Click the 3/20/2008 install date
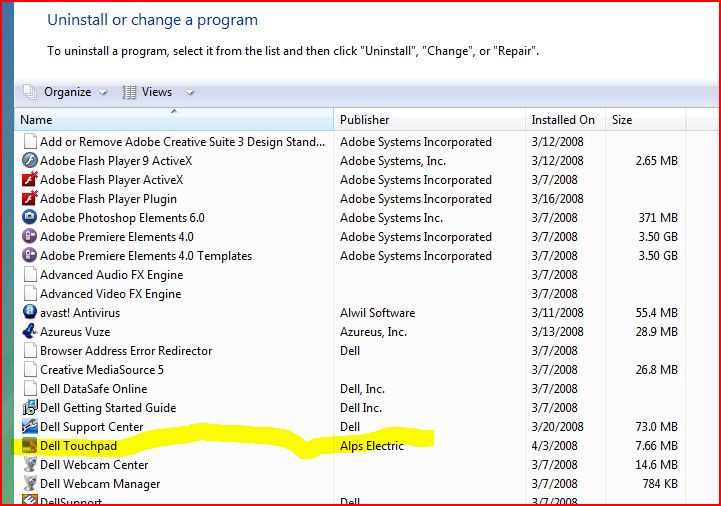 click(x=558, y=427)
